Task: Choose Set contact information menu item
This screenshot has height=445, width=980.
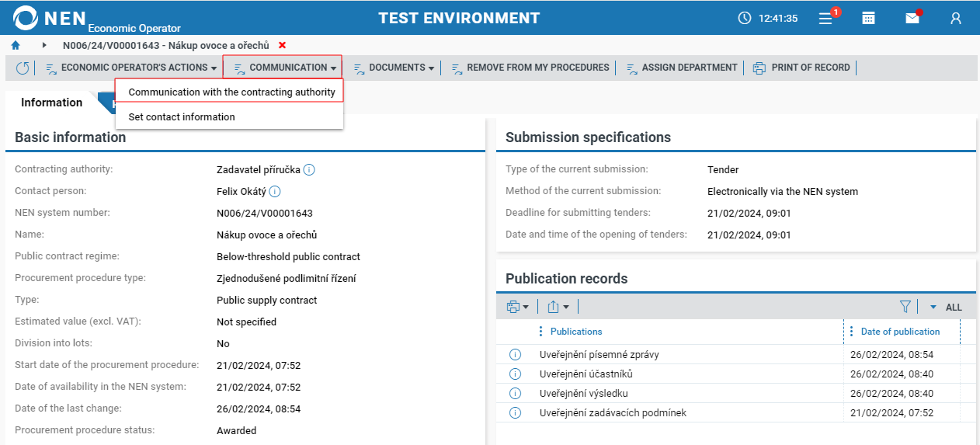Action: click(x=182, y=116)
